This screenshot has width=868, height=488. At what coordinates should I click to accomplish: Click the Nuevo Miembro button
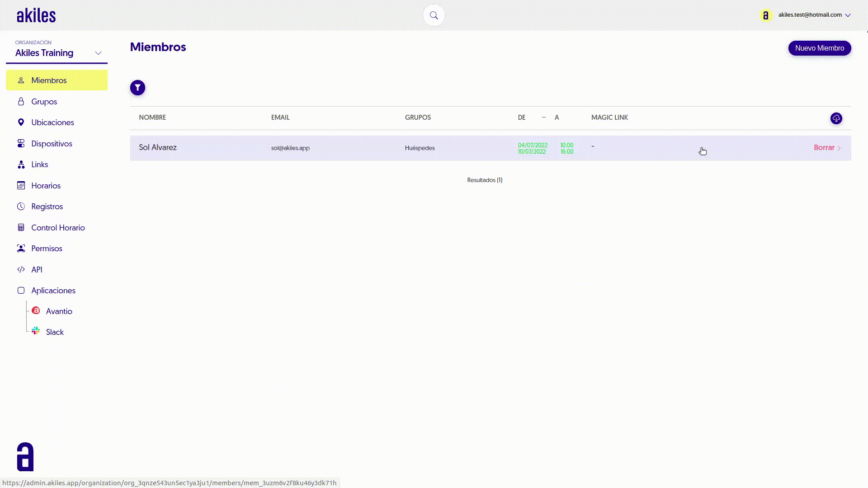click(819, 48)
